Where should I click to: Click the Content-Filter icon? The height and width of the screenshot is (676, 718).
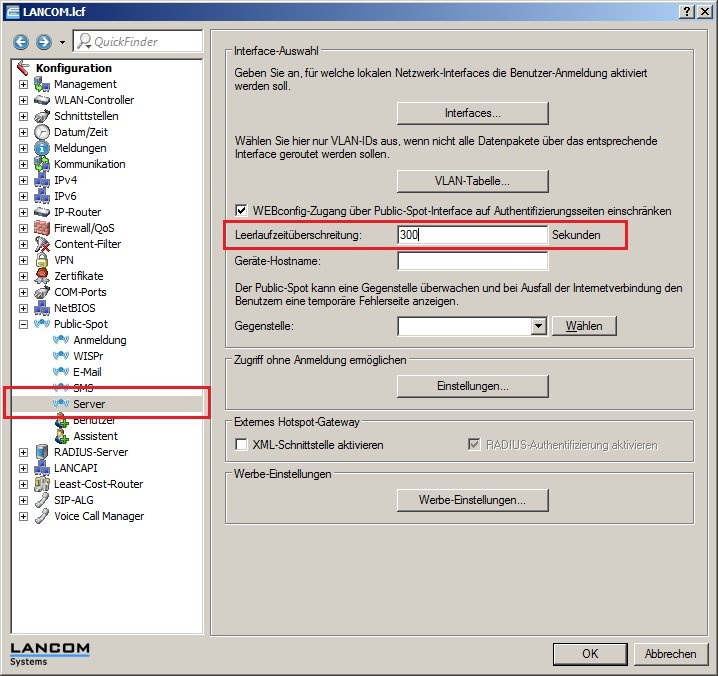pyautogui.click(x=42, y=244)
